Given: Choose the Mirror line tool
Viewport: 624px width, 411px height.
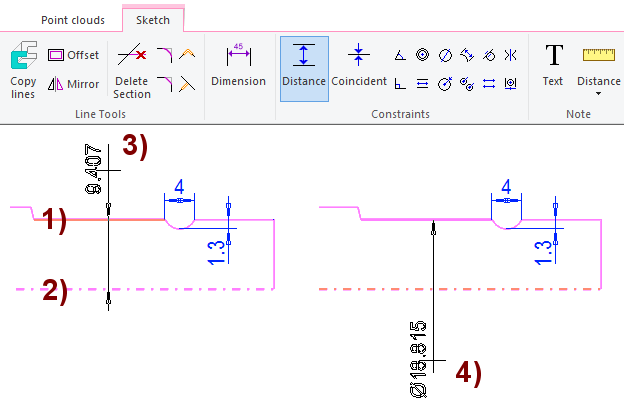Looking at the screenshot, I should (73, 84).
